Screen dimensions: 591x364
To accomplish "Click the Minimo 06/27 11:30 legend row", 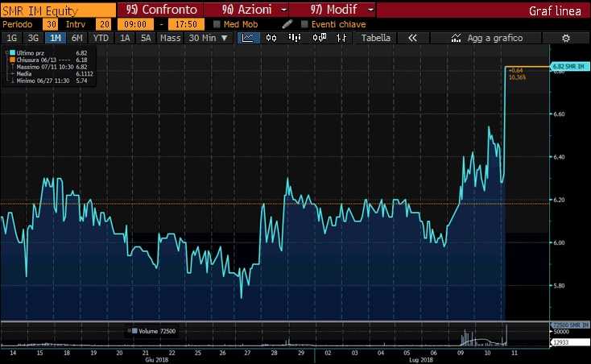I will coord(49,81).
